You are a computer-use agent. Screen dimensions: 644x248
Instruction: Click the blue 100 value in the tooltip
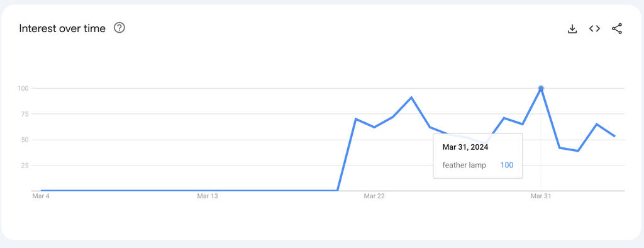(x=507, y=166)
